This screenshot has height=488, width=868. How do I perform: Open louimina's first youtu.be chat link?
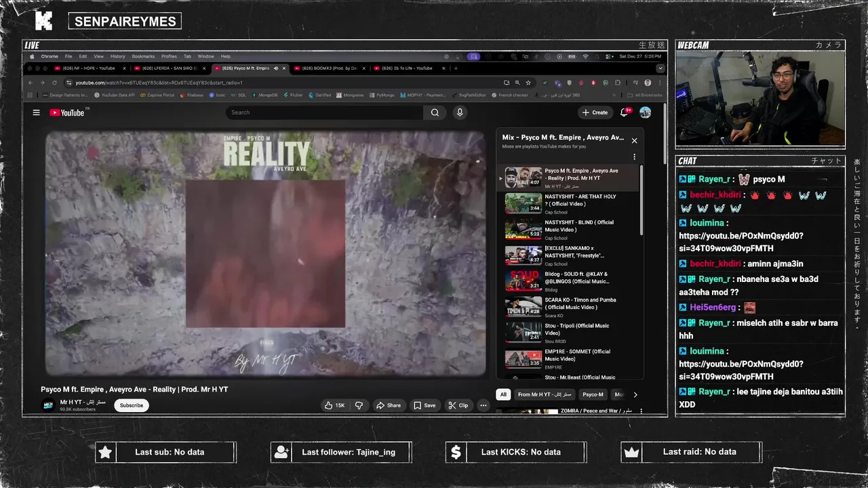741,243
